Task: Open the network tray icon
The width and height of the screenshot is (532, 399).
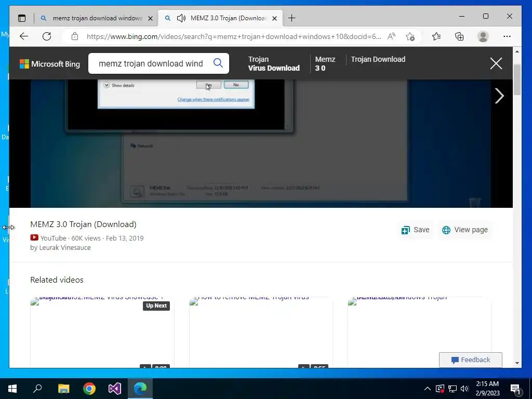Action: pos(453,389)
